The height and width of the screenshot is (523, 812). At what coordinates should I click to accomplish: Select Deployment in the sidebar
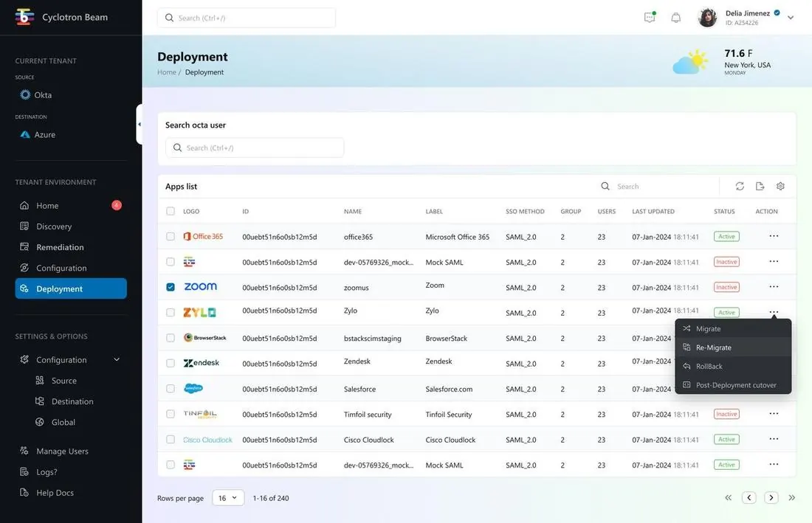(x=71, y=288)
